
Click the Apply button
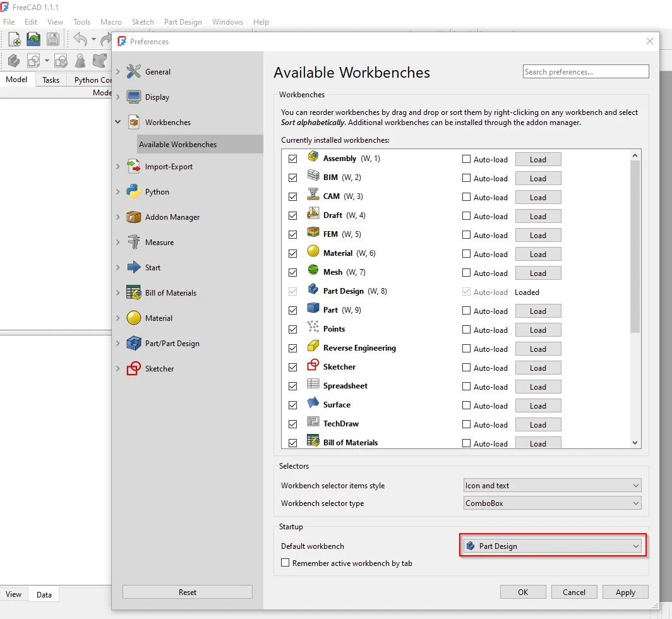625,592
